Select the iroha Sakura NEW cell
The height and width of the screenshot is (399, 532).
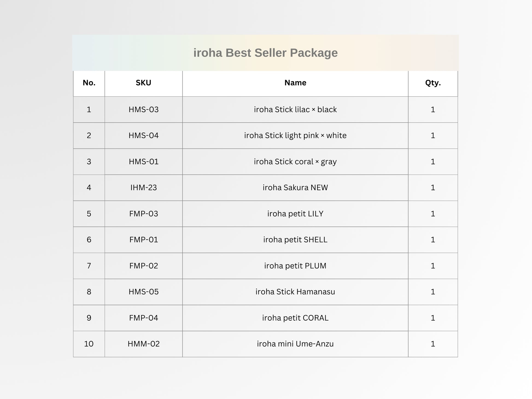pyautogui.click(x=295, y=188)
